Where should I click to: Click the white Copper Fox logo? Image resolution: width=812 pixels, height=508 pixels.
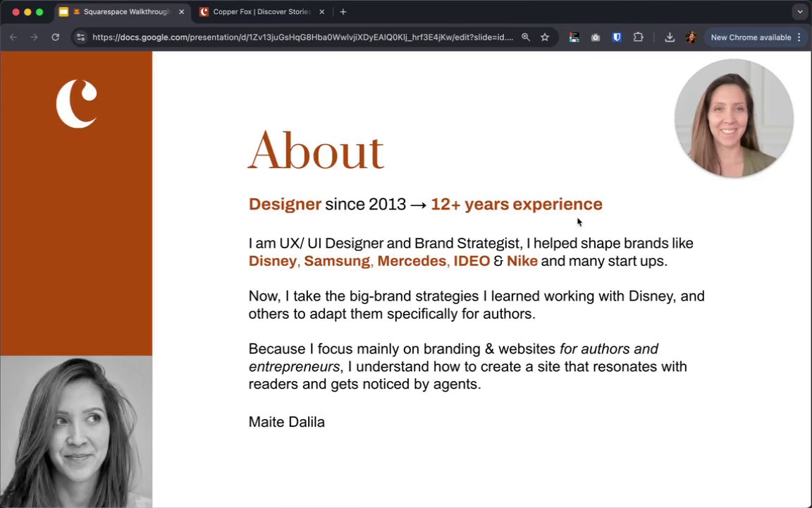point(77,104)
